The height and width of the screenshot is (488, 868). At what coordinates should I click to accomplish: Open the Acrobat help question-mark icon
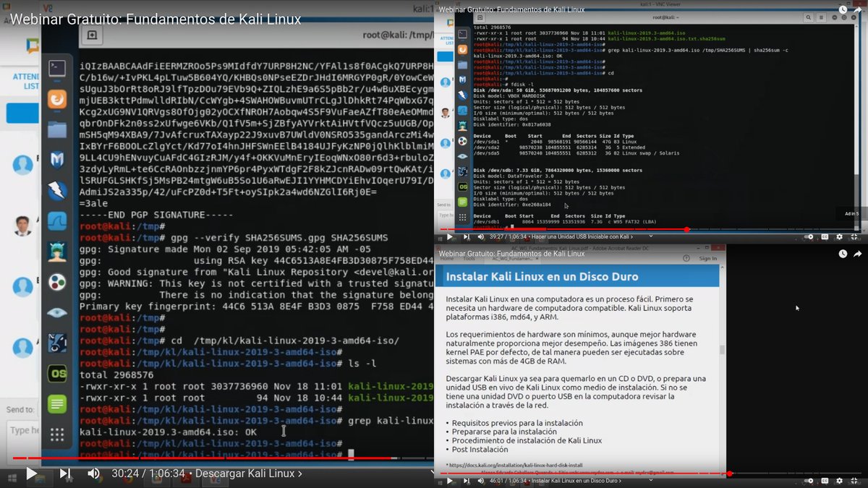point(686,258)
